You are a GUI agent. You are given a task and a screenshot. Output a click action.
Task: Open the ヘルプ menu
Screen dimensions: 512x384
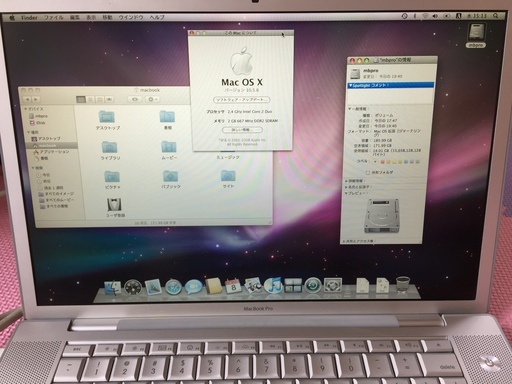coord(157,17)
